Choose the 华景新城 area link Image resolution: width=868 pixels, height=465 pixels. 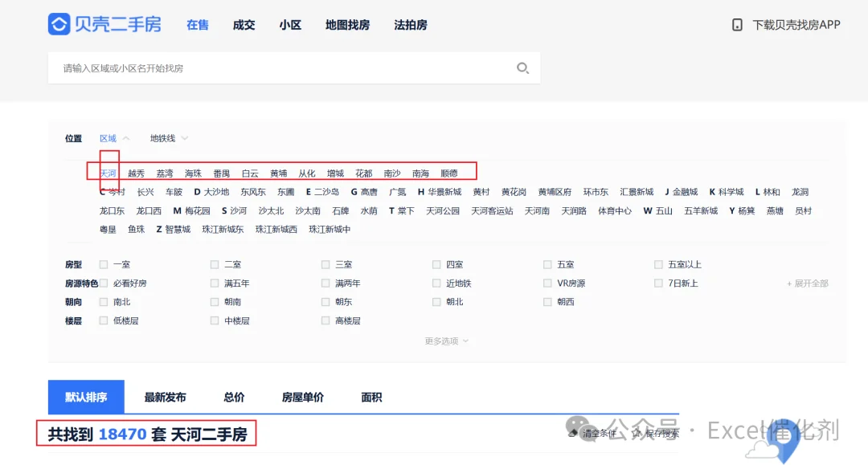click(x=444, y=192)
